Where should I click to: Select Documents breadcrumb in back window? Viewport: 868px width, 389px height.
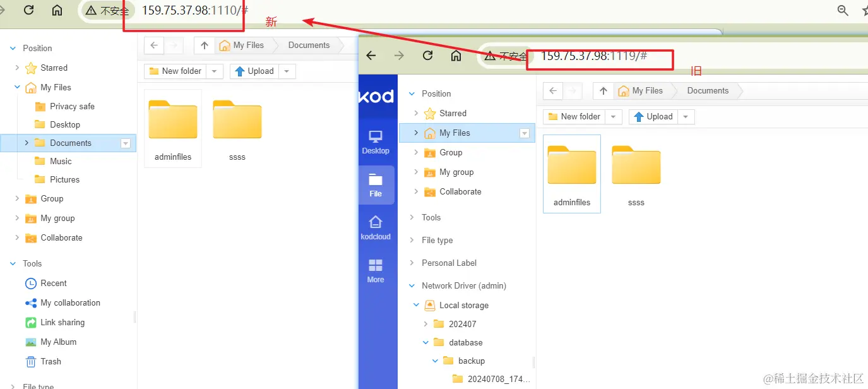pyautogui.click(x=309, y=45)
